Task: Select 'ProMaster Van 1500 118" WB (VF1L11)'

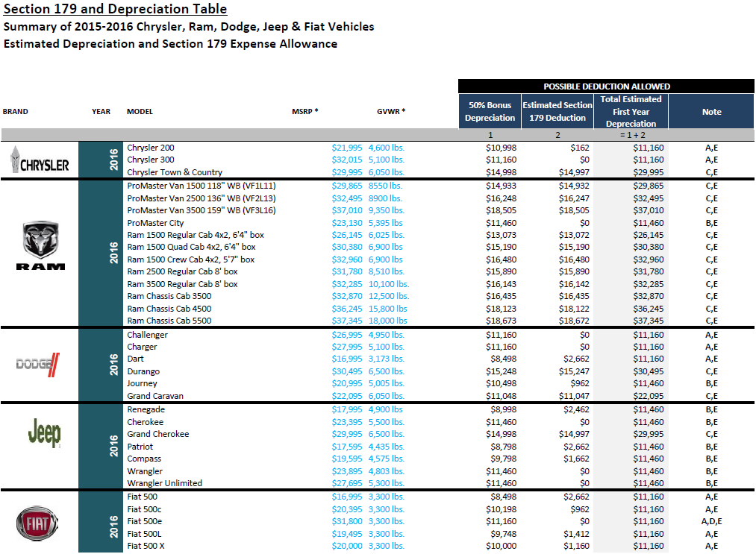Action: click(x=202, y=186)
